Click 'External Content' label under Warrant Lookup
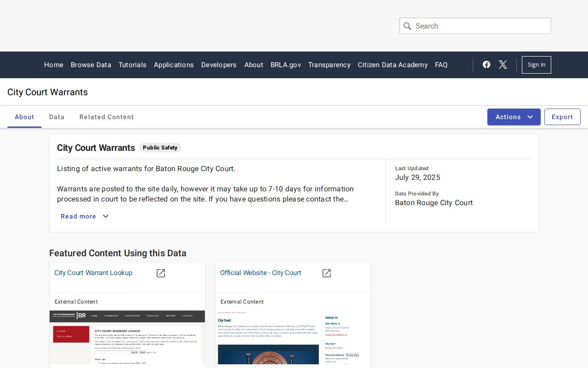The image size is (588, 368). (76, 302)
